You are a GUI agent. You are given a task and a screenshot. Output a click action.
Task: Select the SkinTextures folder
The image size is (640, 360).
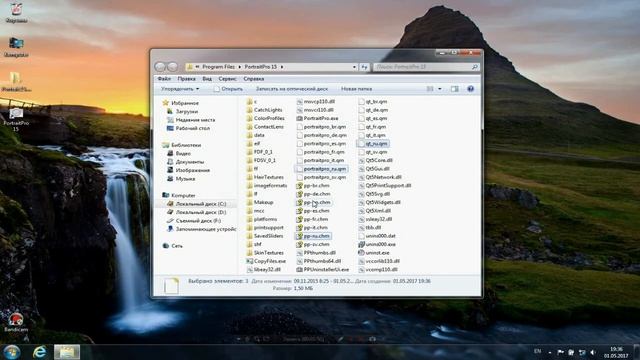tap(265, 253)
